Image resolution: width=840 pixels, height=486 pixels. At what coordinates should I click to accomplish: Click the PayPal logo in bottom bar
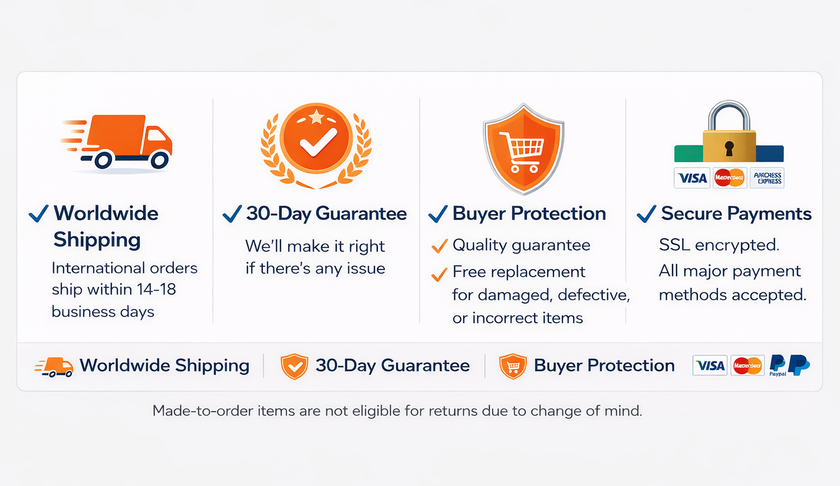(x=789, y=365)
